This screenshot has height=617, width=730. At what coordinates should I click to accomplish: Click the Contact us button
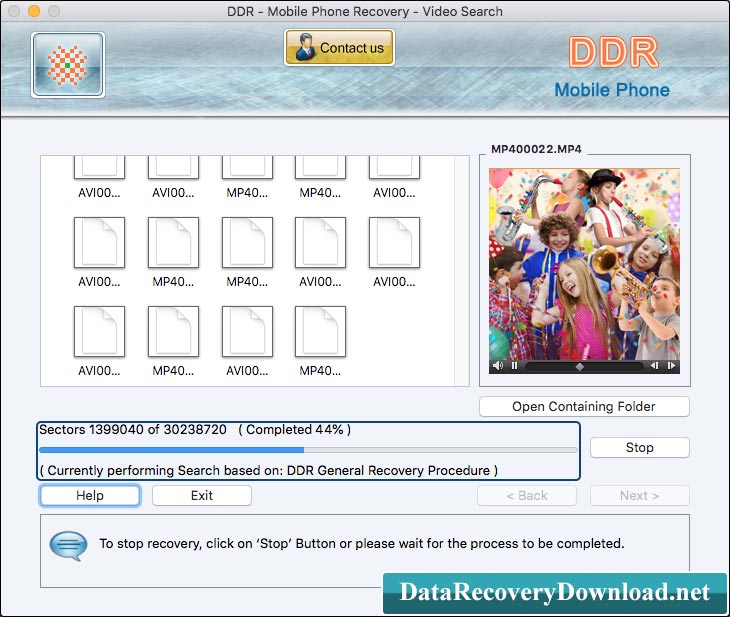tap(339, 47)
